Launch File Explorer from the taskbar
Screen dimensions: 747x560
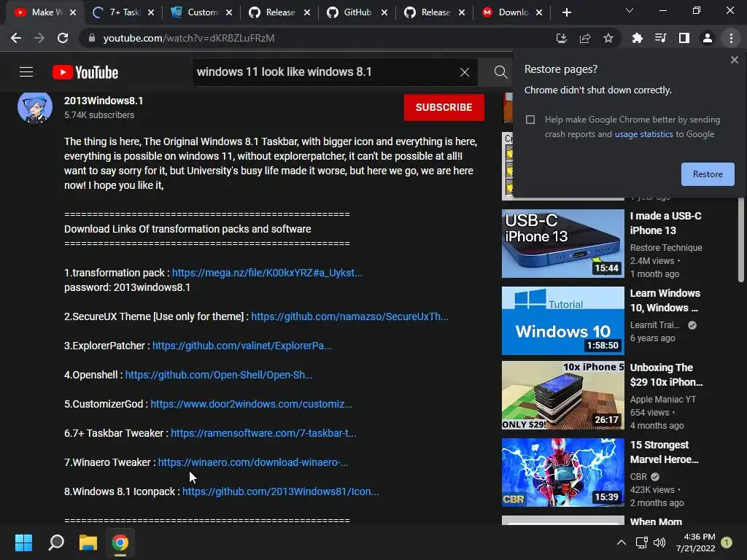click(x=88, y=542)
